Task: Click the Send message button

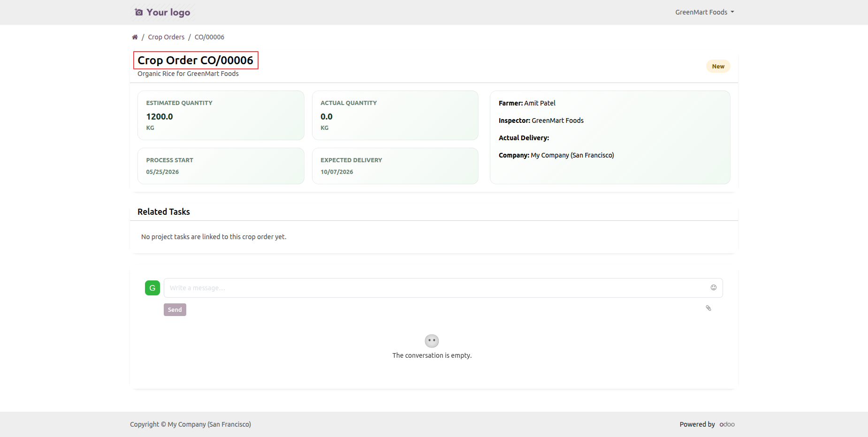Action: 175,309
